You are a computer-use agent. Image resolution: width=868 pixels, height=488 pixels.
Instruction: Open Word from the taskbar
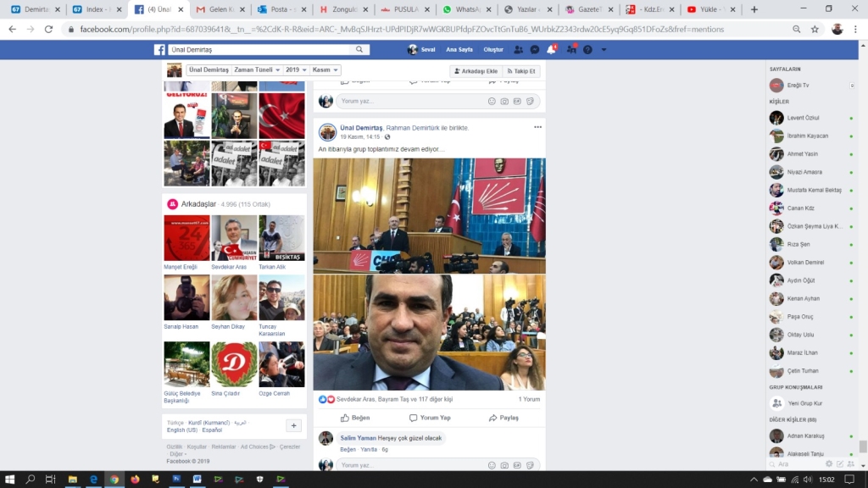tap(197, 480)
